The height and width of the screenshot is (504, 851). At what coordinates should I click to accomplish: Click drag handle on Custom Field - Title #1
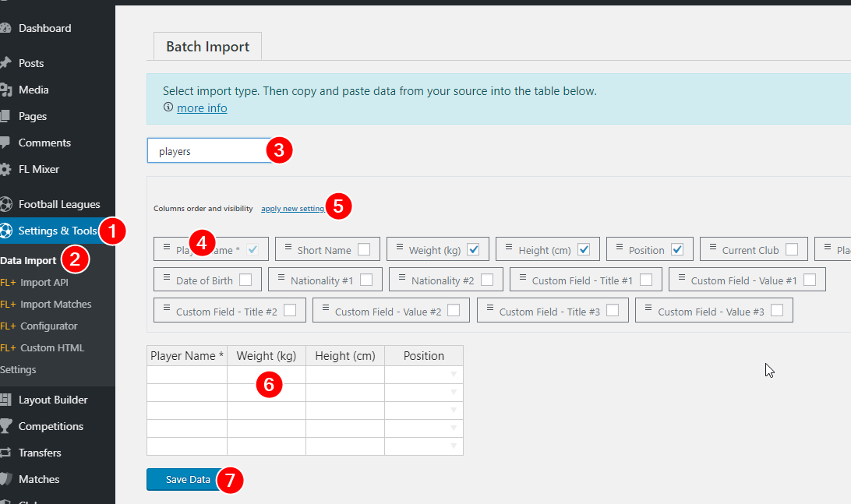[x=523, y=277]
